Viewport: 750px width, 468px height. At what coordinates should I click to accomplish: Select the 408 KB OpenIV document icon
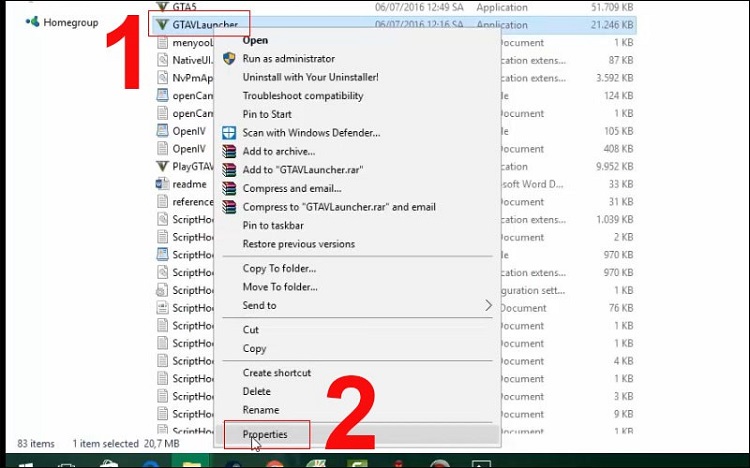[x=163, y=149]
